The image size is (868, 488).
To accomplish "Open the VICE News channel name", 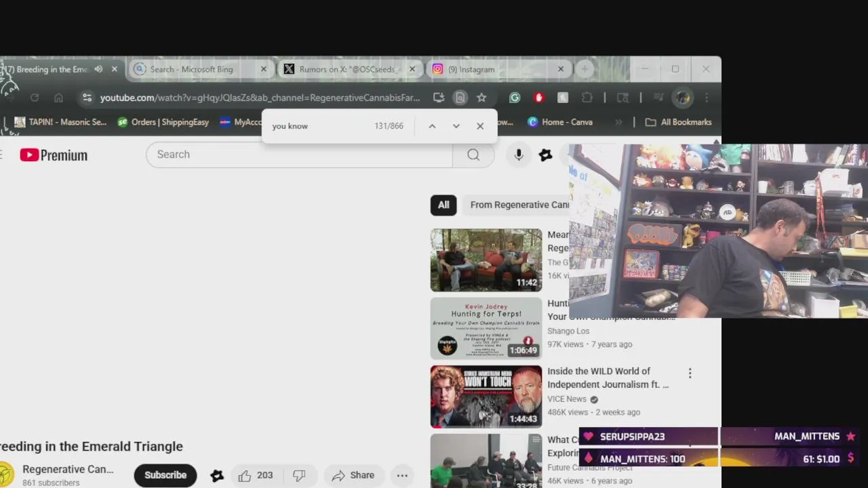I will point(567,399).
